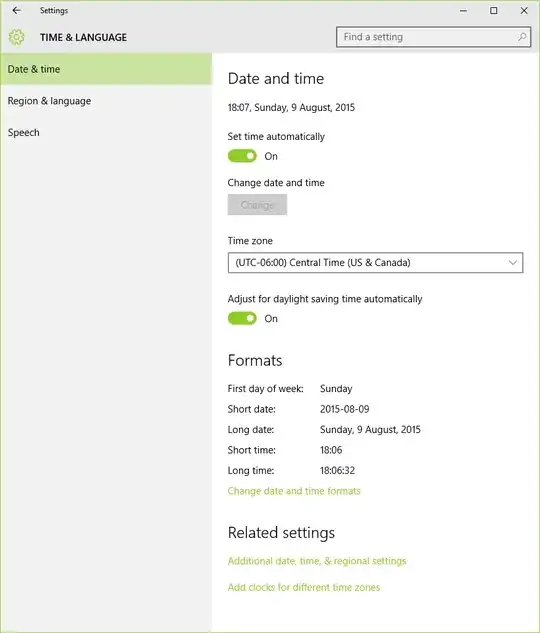Click the back arrow icon
The image size is (540, 633).
(x=17, y=10)
